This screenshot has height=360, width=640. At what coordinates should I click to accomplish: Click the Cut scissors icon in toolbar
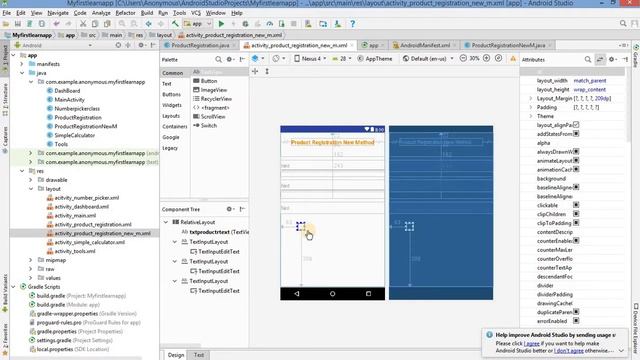tap(83, 24)
